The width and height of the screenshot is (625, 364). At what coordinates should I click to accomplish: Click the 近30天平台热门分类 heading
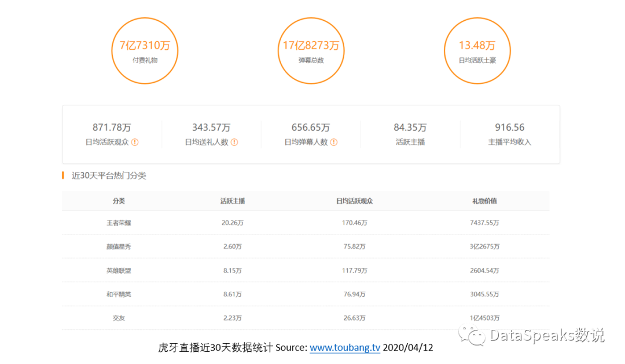point(109,176)
